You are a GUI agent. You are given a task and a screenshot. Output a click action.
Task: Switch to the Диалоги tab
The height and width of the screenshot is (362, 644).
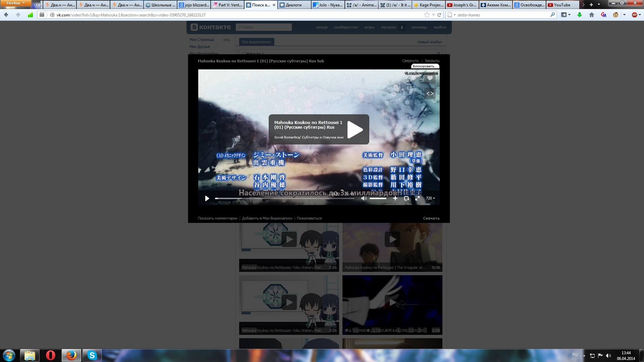294,5
